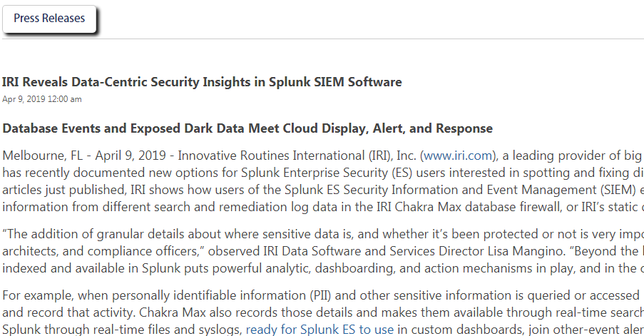Click the Melbourne, FL dateline text
The width and height of the screenshot is (644, 336).
point(42,156)
